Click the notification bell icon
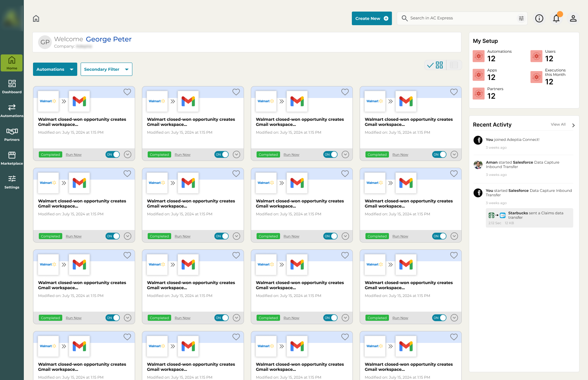588x380 pixels. coord(556,18)
